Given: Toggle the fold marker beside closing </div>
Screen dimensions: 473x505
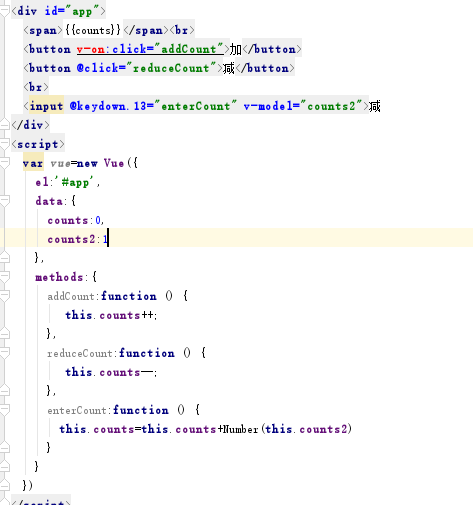Looking at the screenshot, I should click(4, 125).
